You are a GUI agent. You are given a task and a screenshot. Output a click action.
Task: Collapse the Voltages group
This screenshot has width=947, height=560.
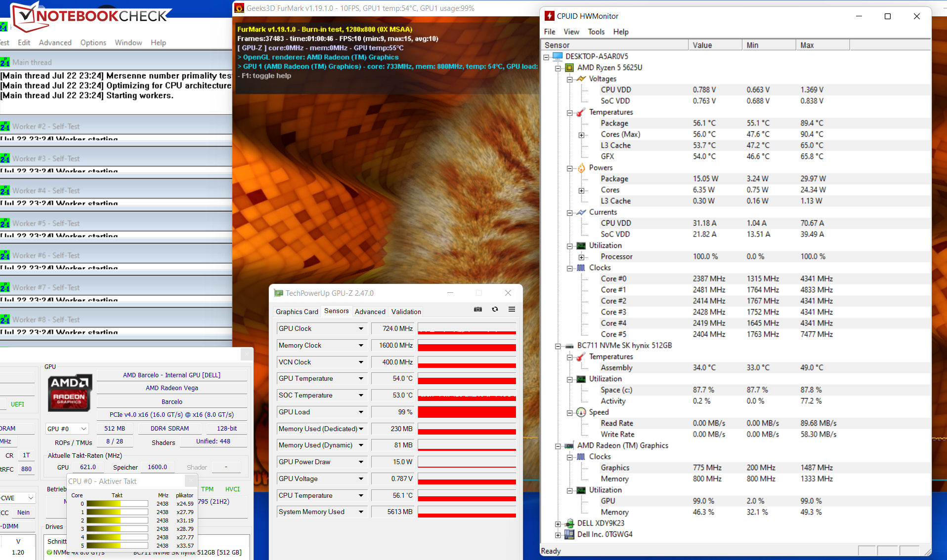(x=569, y=79)
